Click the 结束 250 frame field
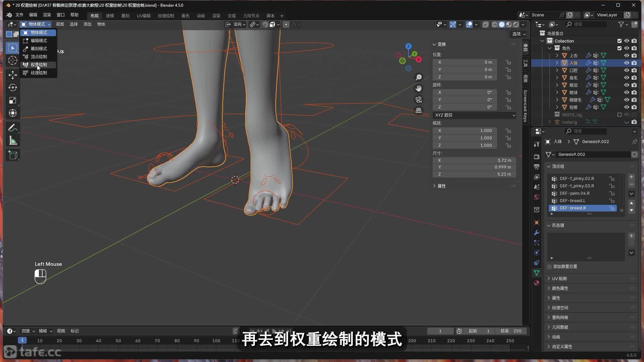This screenshot has height=362, width=644. click(511, 331)
